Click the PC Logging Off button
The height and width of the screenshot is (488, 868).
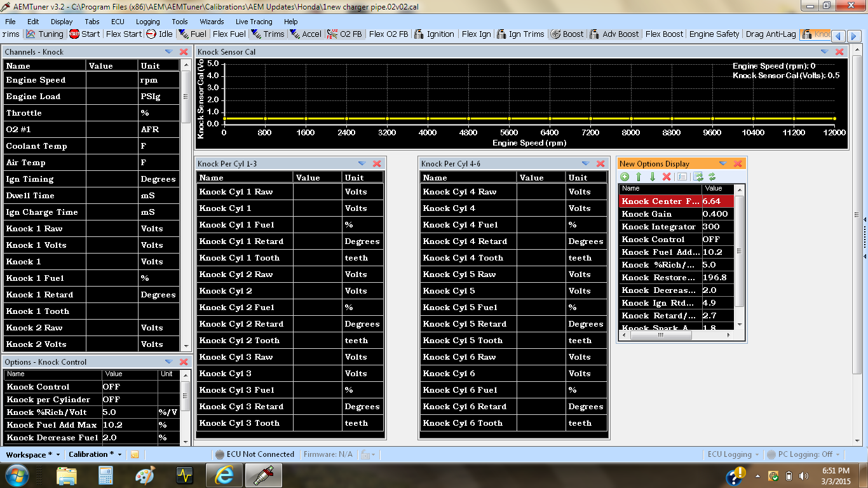click(803, 454)
